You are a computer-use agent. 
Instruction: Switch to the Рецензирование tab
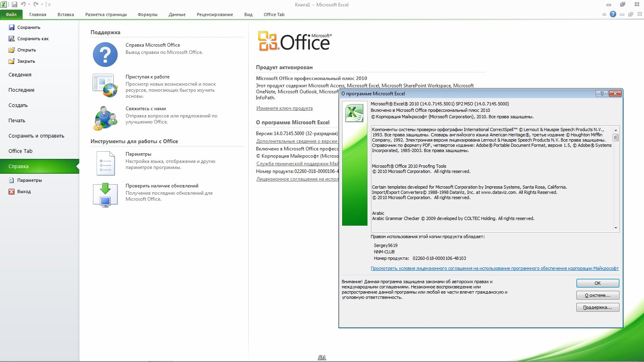pos(215,14)
